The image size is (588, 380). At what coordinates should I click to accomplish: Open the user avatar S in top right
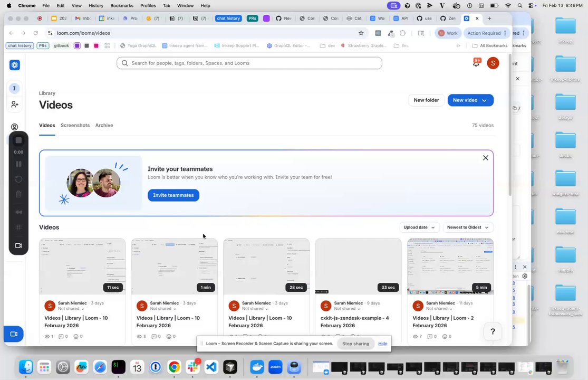coord(493,63)
